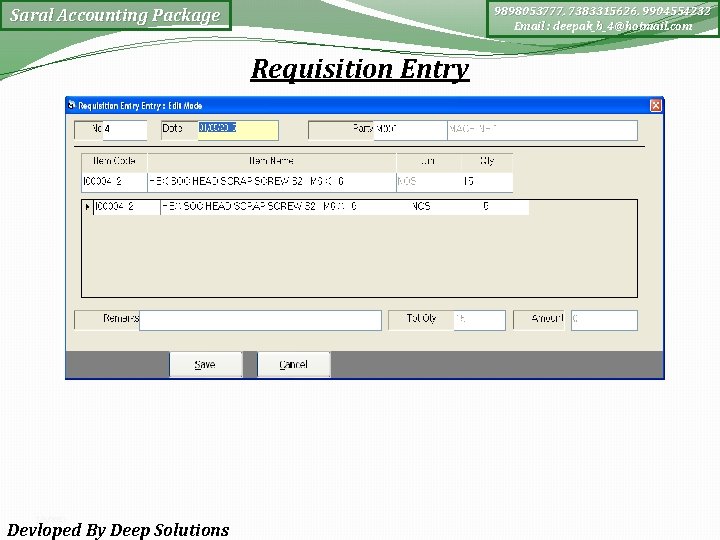Click the phone numbers line in the header
720x540 pixels.
tap(602, 11)
